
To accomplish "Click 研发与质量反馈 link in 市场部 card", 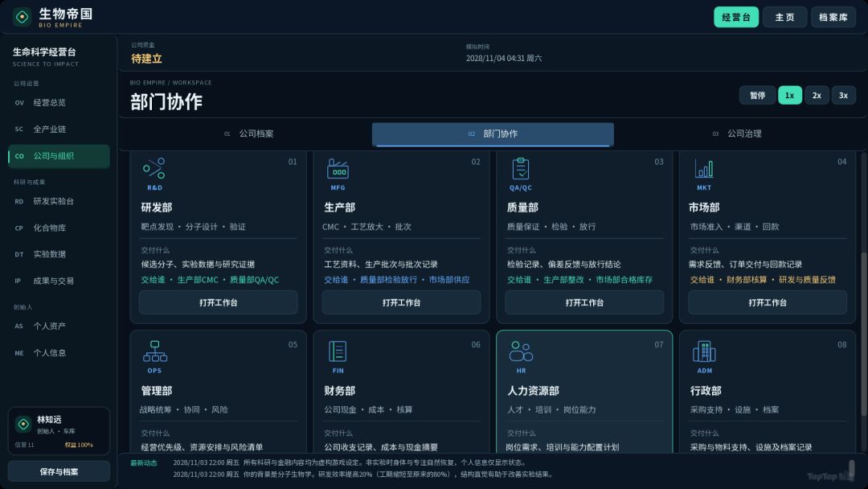I will click(807, 280).
